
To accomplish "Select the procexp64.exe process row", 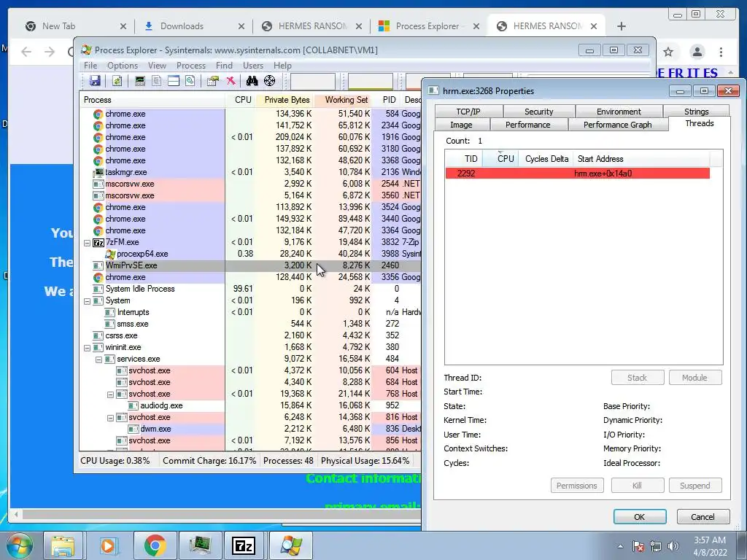I will pyautogui.click(x=251, y=254).
